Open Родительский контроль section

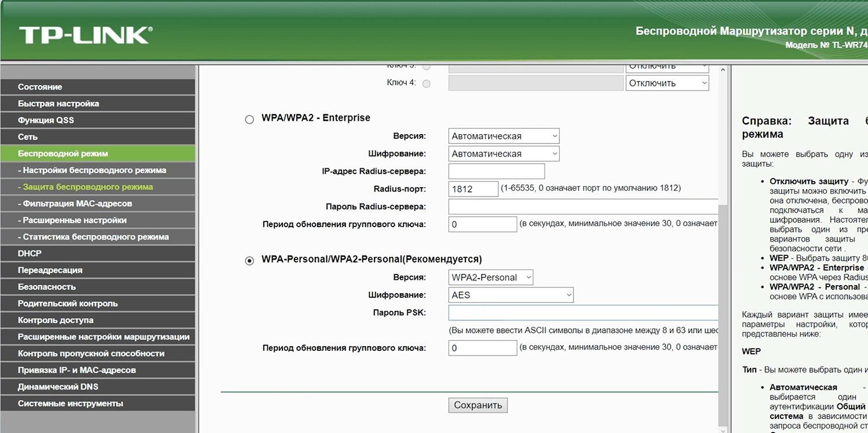click(68, 304)
